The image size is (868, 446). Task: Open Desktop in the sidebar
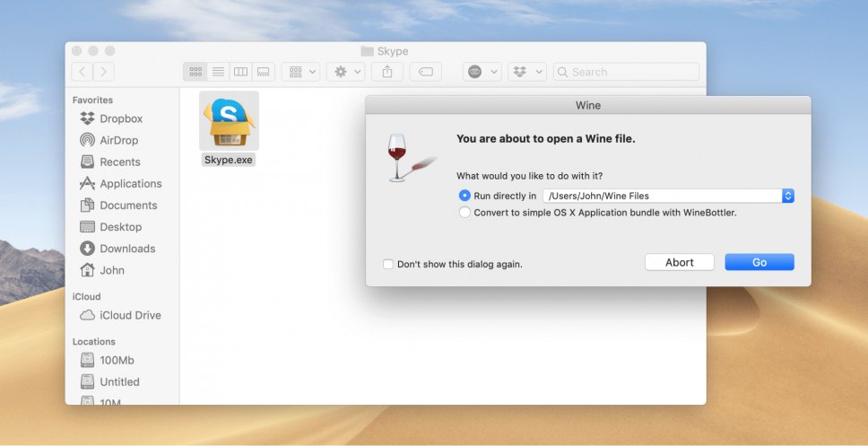(110, 227)
